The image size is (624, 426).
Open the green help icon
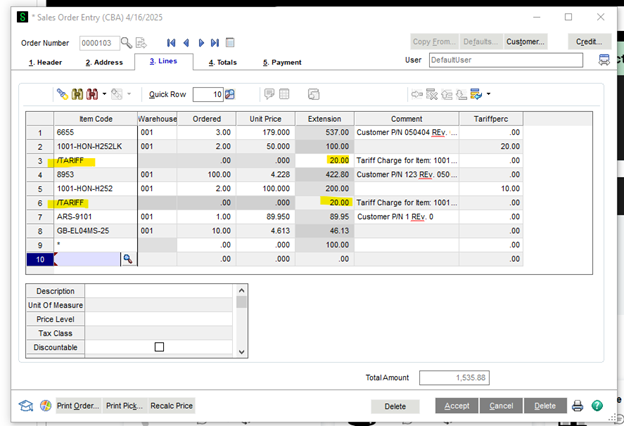pyautogui.click(x=597, y=406)
